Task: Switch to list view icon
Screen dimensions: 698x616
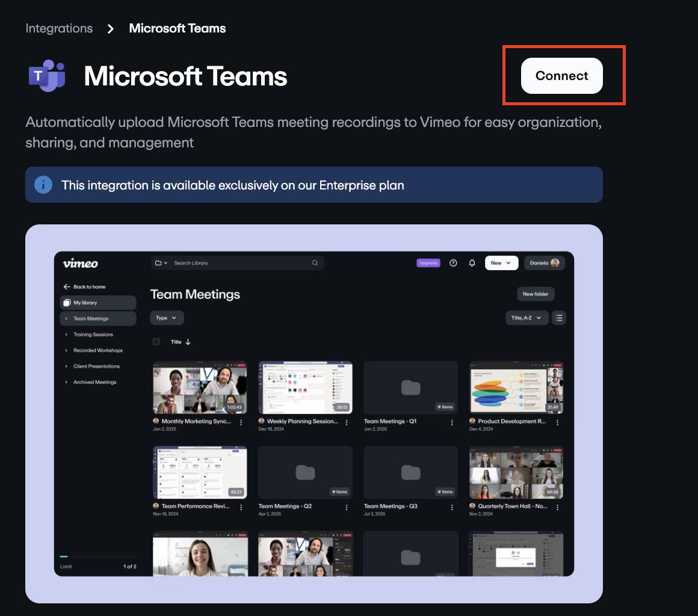Action: coord(559,318)
